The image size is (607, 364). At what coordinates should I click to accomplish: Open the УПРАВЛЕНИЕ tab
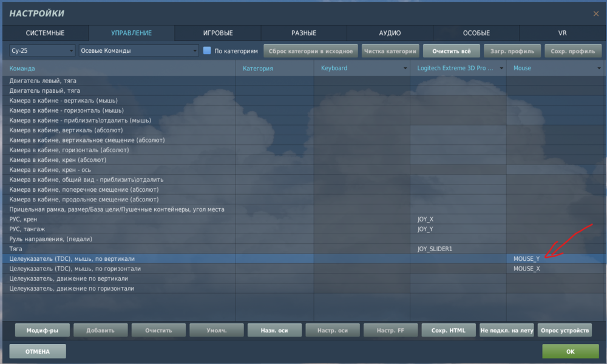coord(131,33)
